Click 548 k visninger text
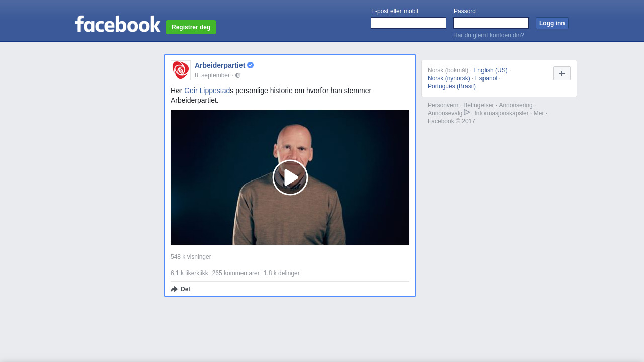The image size is (644, 362). 191,257
